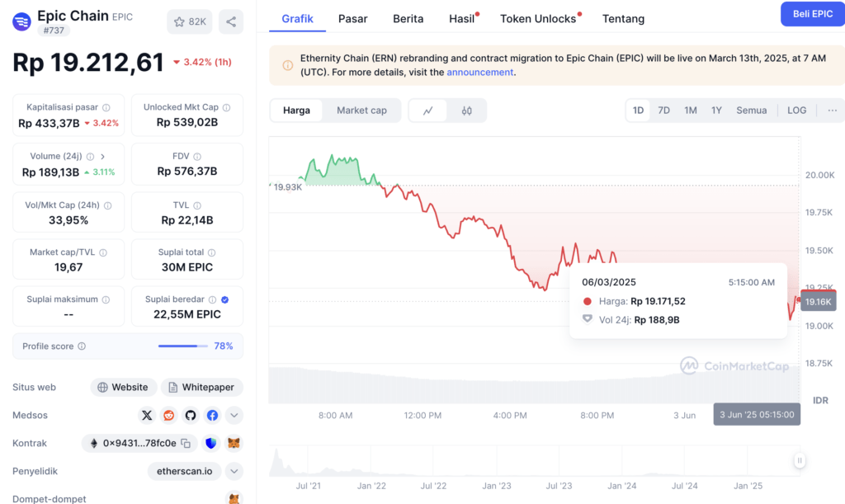Show info for Kapitalisasi pasar
This screenshot has width=845, height=504.
coord(106,107)
